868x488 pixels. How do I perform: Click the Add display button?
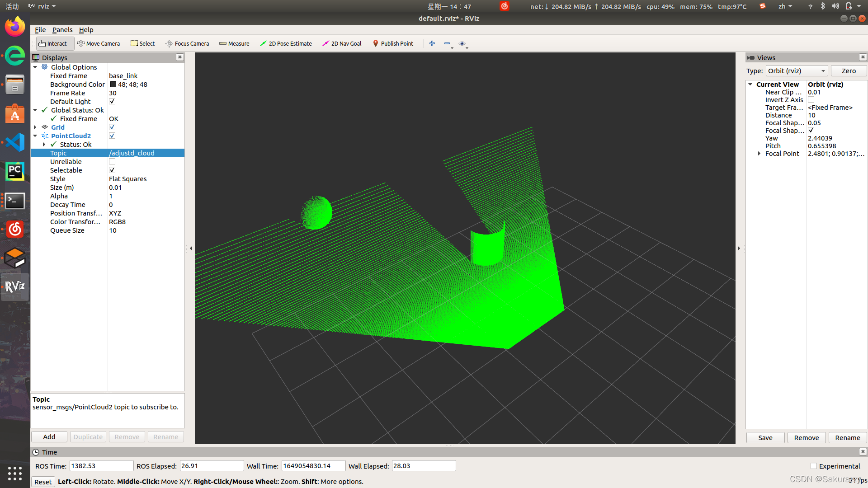(49, 437)
